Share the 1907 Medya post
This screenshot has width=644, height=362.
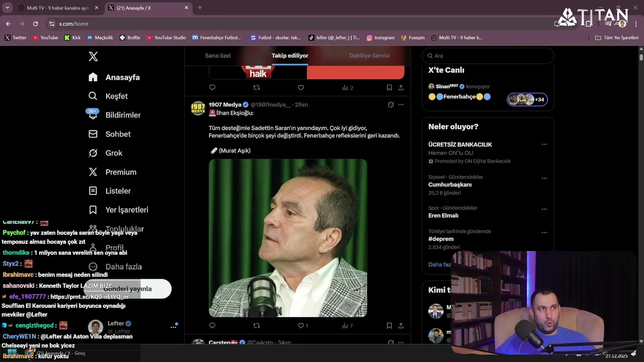coord(401,326)
